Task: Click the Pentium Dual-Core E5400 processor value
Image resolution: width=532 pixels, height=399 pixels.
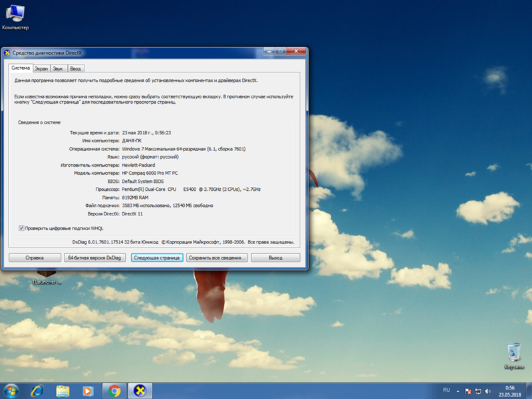Action: tap(191, 190)
